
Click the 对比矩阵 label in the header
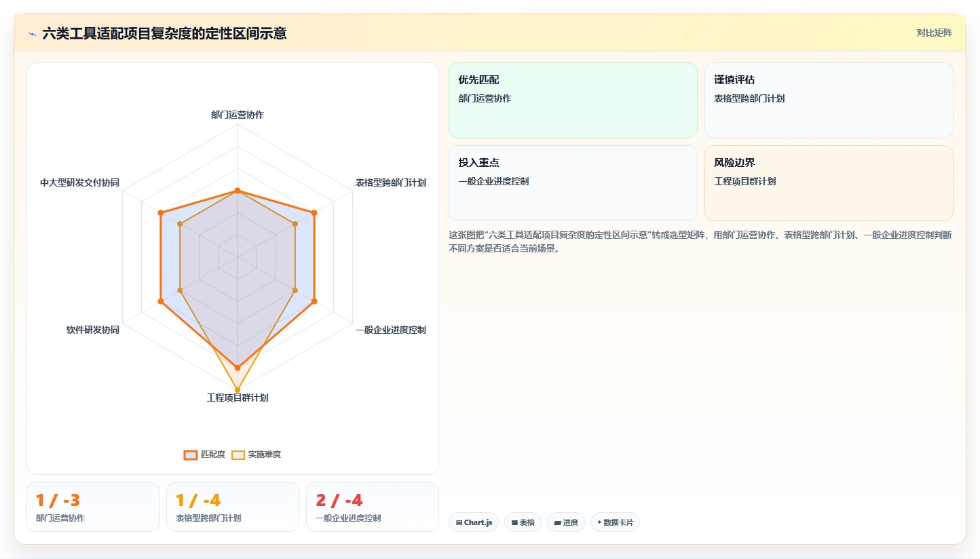coord(935,33)
